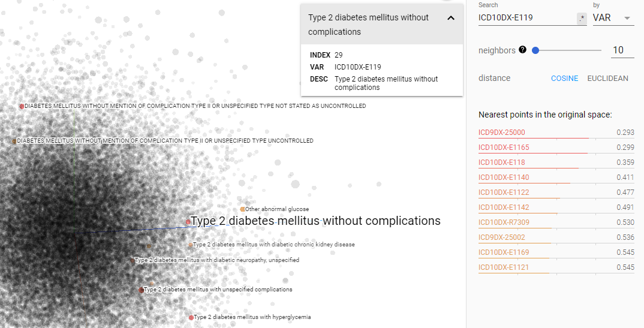Click the diabetic chronic kidney disease point
This screenshot has height=328, width=644.
(191, 245)
